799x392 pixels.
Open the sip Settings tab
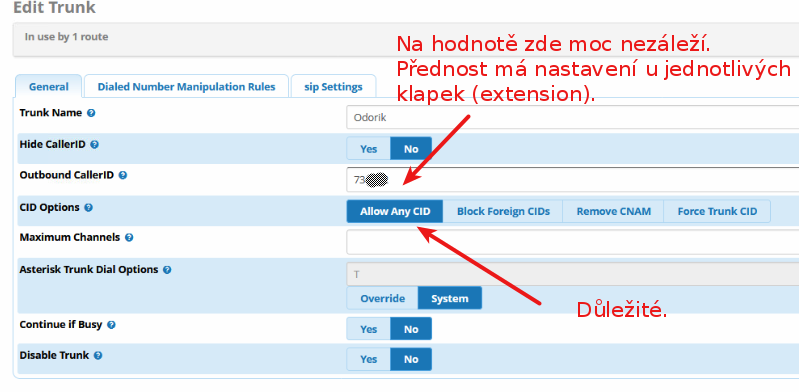pos(333,87)
